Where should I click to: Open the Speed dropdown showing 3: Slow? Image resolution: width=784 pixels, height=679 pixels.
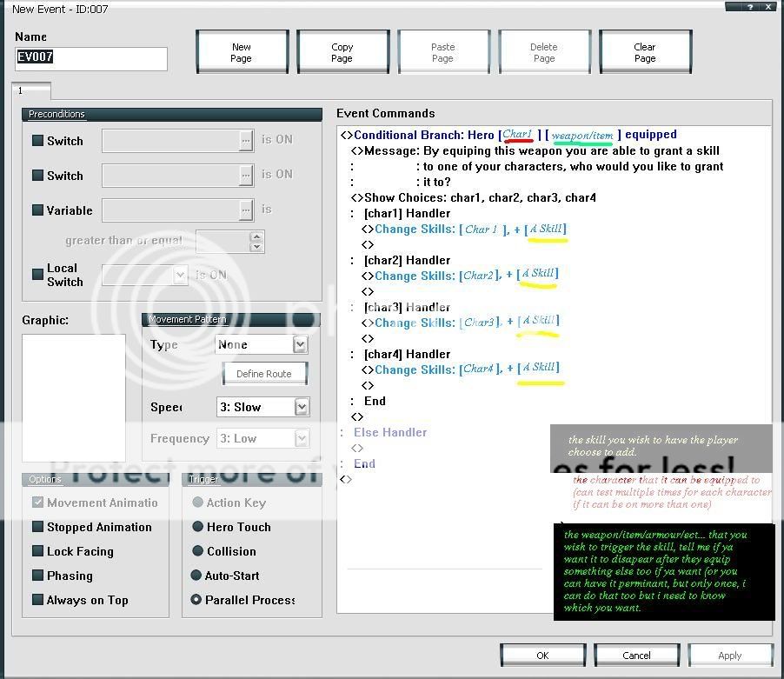coord(302,407)
